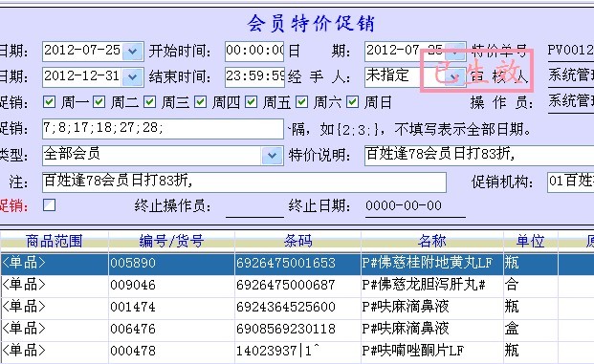Select product P#呋喃唑酮片LF
The width and height of the screenshot is (594, 364).
coord(413,351)
